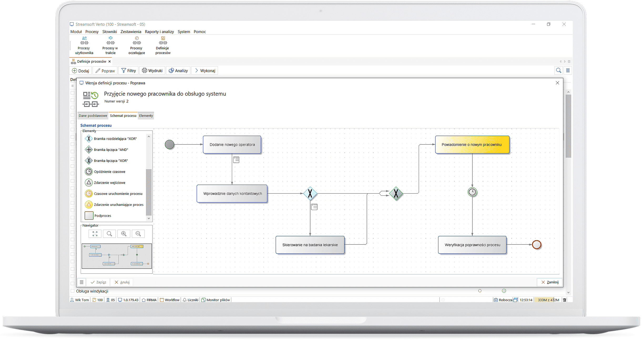Viewport: 644px width, 350px height.
Task: Select Zdarzenie uruchamiające proces element
Action: [115, 205]
